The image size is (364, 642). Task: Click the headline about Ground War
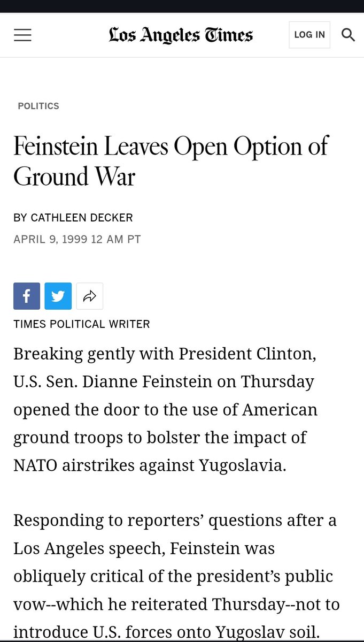(171, 160)
